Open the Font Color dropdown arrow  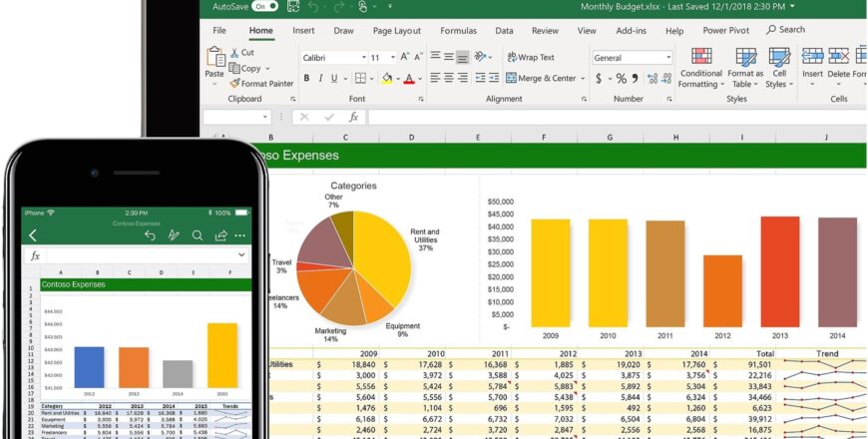(420, 79)
